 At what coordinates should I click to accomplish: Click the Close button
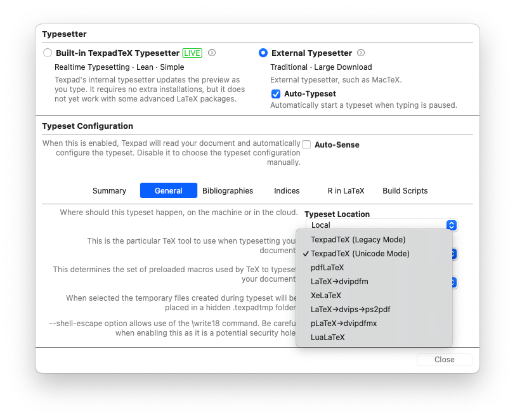coord(445,360)
